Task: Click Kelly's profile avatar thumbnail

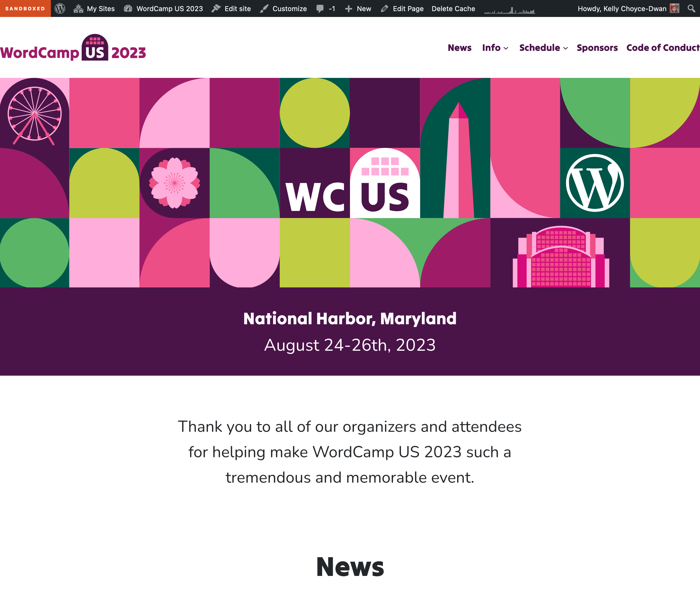Action: (674, 8)
